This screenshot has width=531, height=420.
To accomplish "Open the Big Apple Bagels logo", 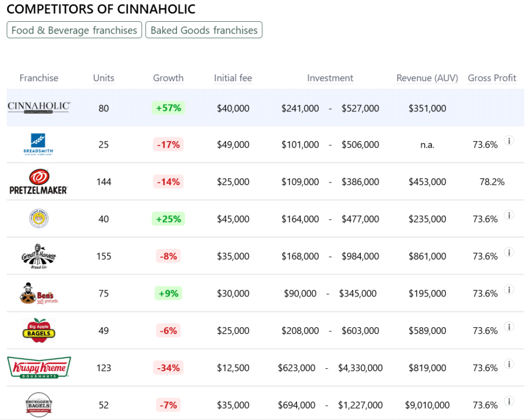I will 38,331.
